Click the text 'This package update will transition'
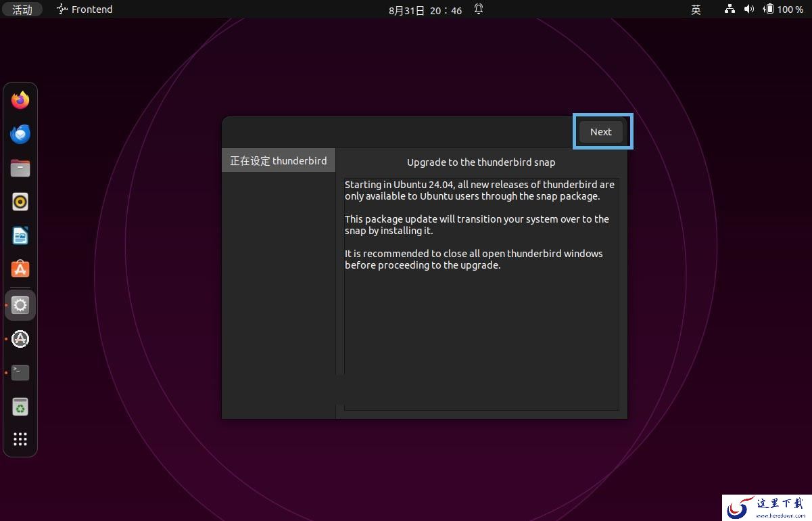812x521 pixels. 477,225
